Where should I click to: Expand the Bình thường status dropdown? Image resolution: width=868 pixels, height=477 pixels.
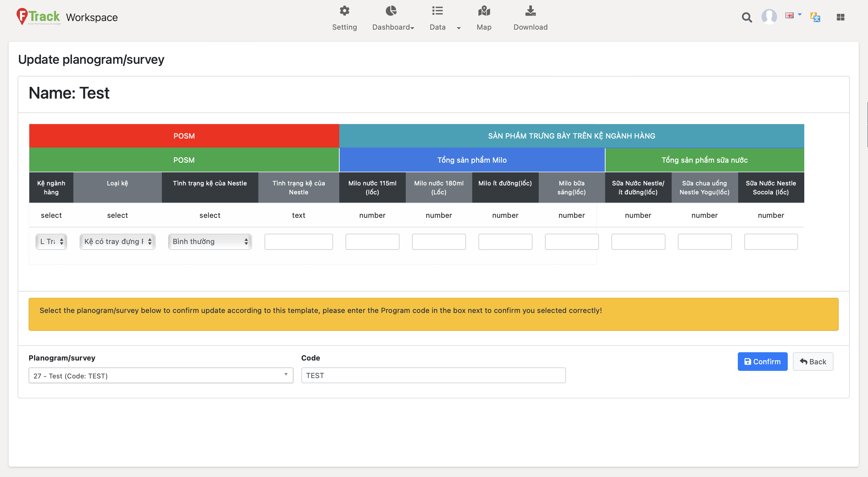(210, 242)
